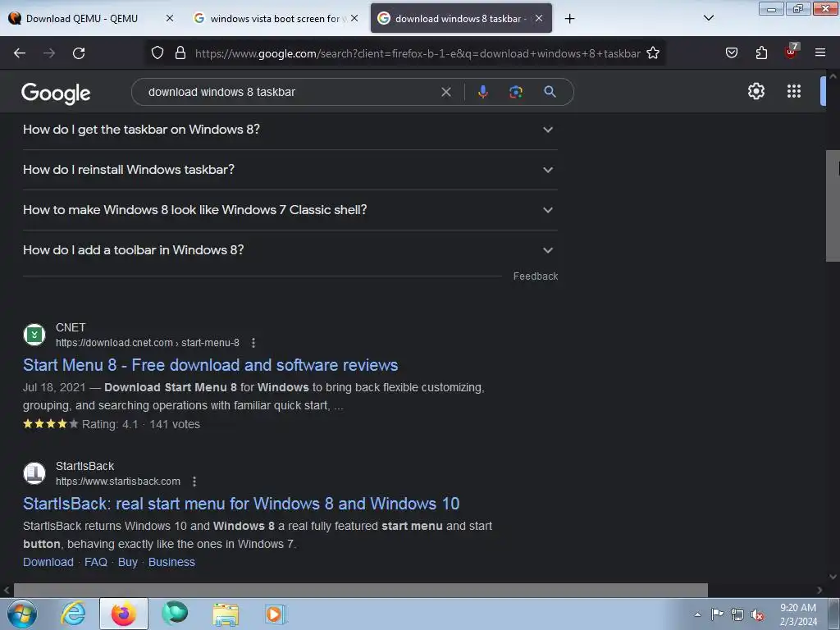Open the Firefox hamburger application menu
The height and width of the screenshot is (630, 840).
820,52
